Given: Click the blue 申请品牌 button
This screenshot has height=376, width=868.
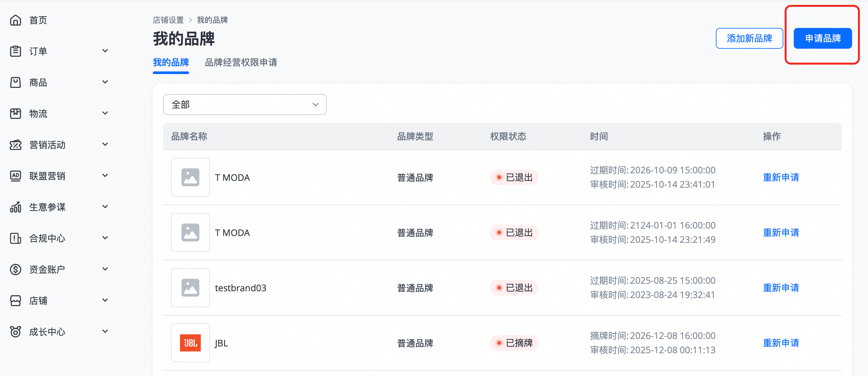Looking at the screenshot, I should click(823, 38).
